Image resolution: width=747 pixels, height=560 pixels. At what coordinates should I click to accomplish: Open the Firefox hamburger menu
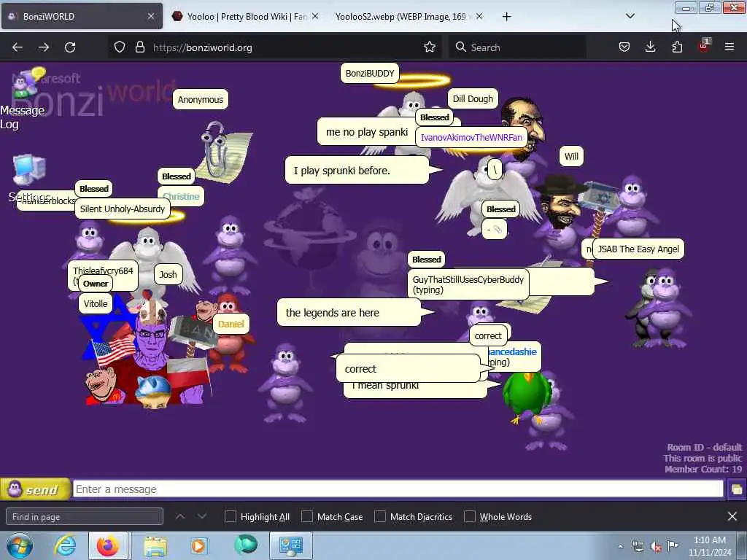click(729, 47)
